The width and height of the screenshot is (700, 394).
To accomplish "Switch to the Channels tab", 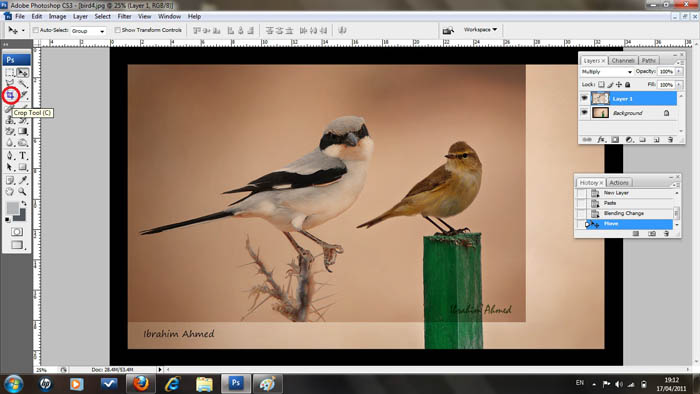I will pos(623,60).
